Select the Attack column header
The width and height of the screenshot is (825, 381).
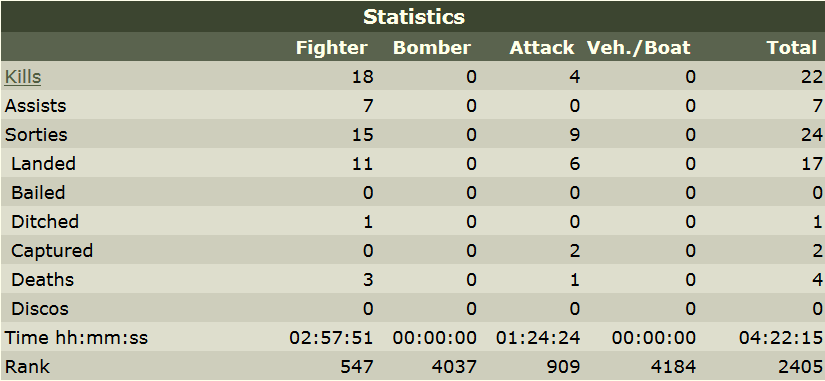click(x=541, y=48)
